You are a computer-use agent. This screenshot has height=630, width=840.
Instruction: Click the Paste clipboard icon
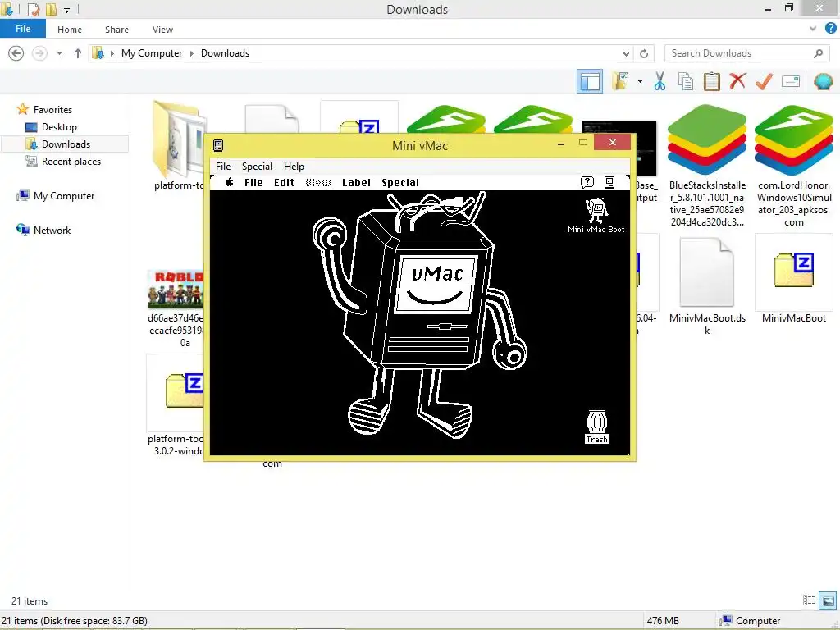[711, 81]
